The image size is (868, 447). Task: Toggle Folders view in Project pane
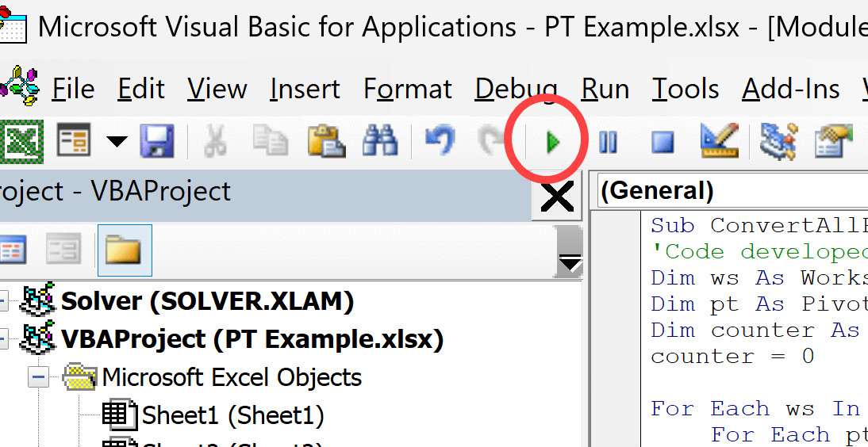124,250
